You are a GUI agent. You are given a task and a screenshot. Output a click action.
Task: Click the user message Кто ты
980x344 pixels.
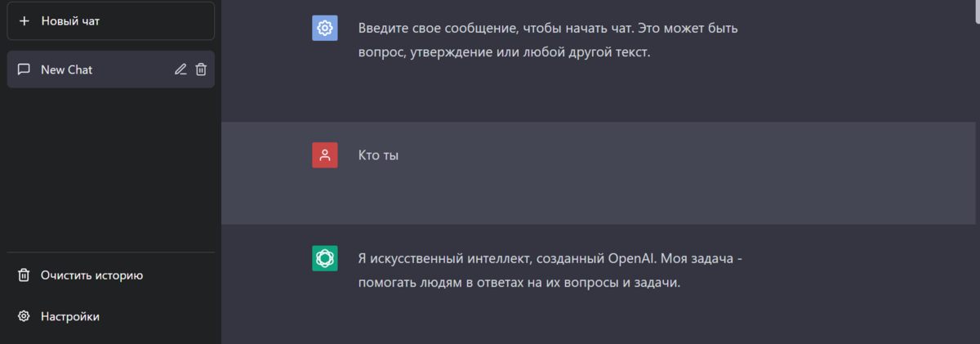tap(378, 155)
